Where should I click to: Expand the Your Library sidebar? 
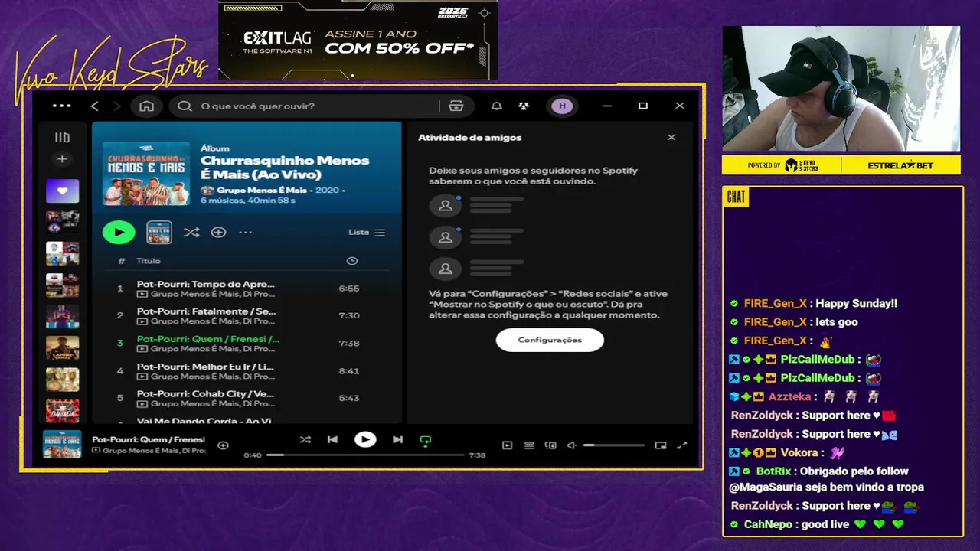[x=62, y=138]
